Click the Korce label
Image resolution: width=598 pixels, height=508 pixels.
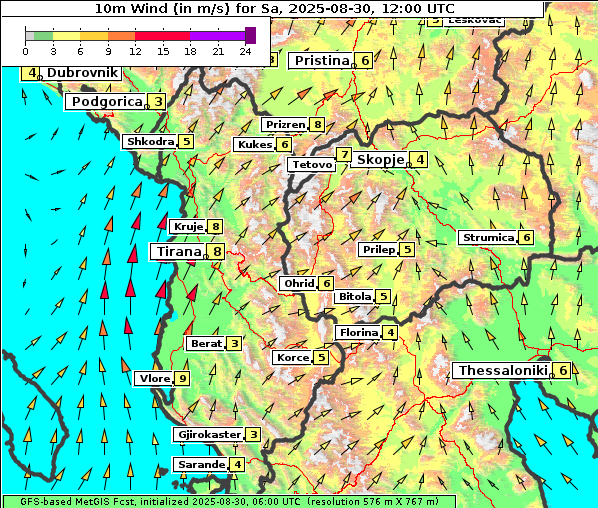coord(293,358)
